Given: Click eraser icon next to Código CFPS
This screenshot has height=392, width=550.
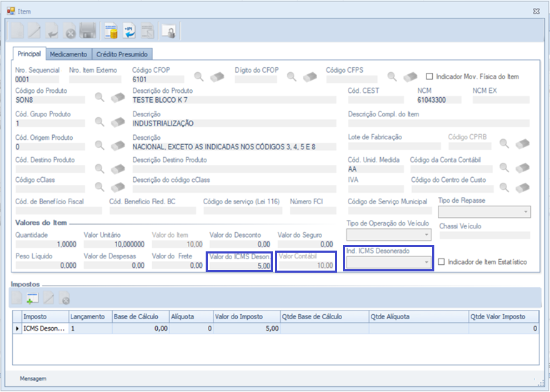Looking at the screenshot, I should pyautogui.click(x=409, y=76).
